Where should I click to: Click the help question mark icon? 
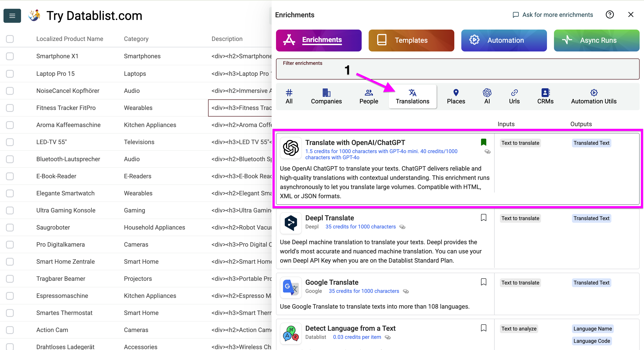pyautogui.click(x=609, y=15)
